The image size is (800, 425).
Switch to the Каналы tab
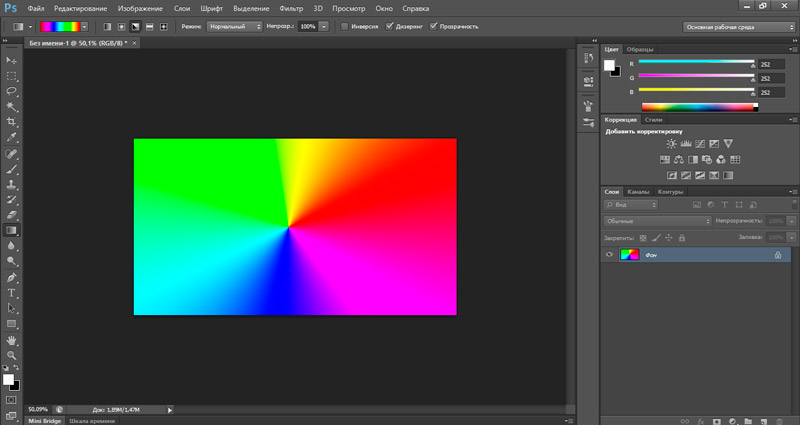point(640,192)
